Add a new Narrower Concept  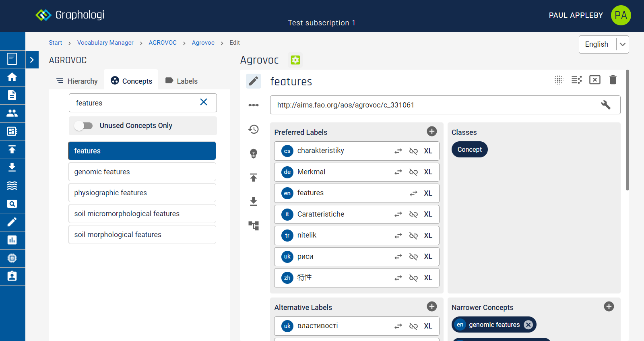[609, 306]
